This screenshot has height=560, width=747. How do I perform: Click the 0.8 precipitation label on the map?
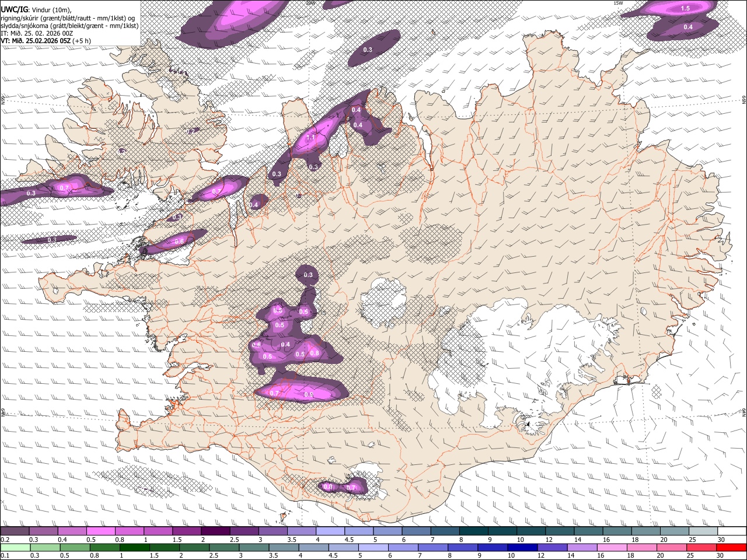tap(315, 352)
